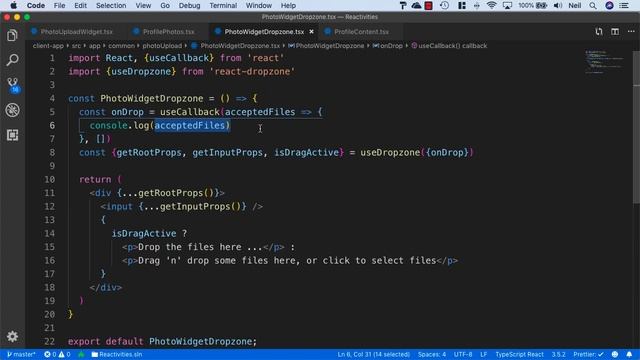Screen dimensions: 640x360
Task: Click the Time Machine menu bar icon
Action: [444, 5]
